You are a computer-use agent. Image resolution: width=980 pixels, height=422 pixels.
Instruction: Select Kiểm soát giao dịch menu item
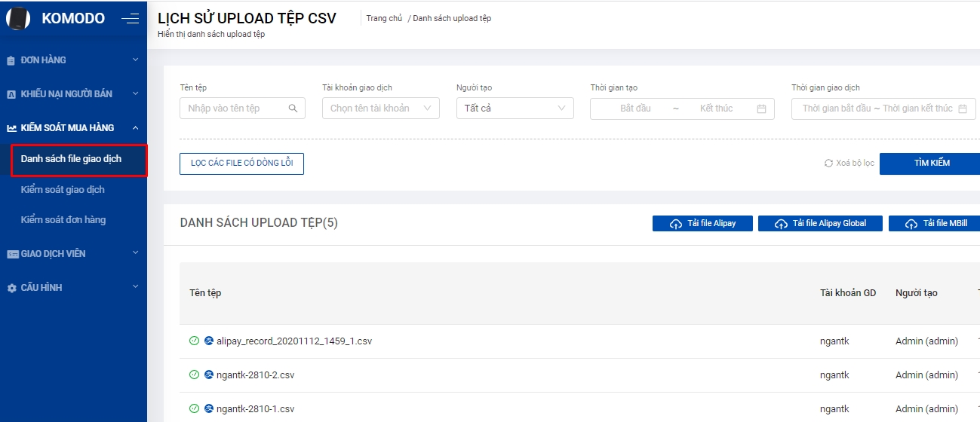[x=63, y=190]
